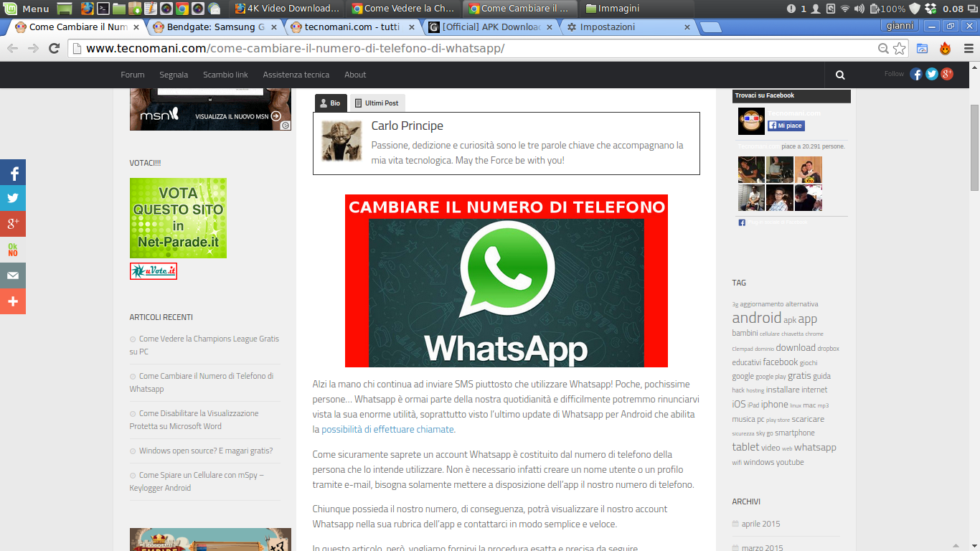Show the desktop using the green panel icon
The image size is (980, 551).
point(65,9)
